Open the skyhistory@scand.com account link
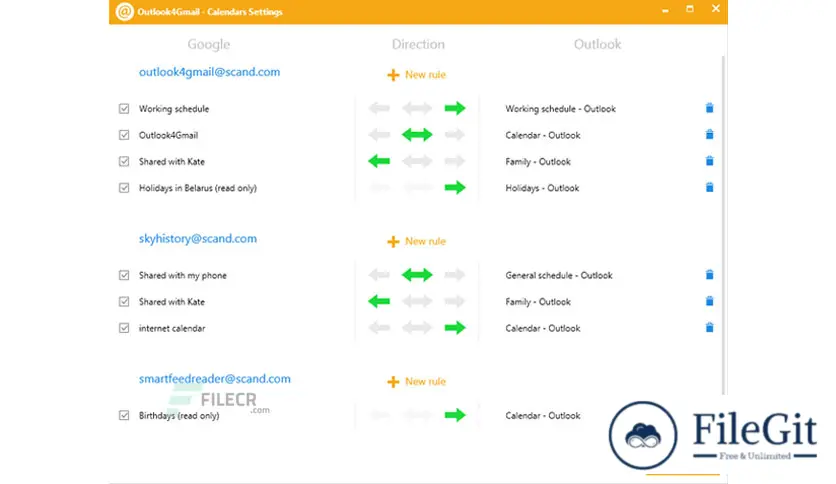 click(x=198, y=238)
